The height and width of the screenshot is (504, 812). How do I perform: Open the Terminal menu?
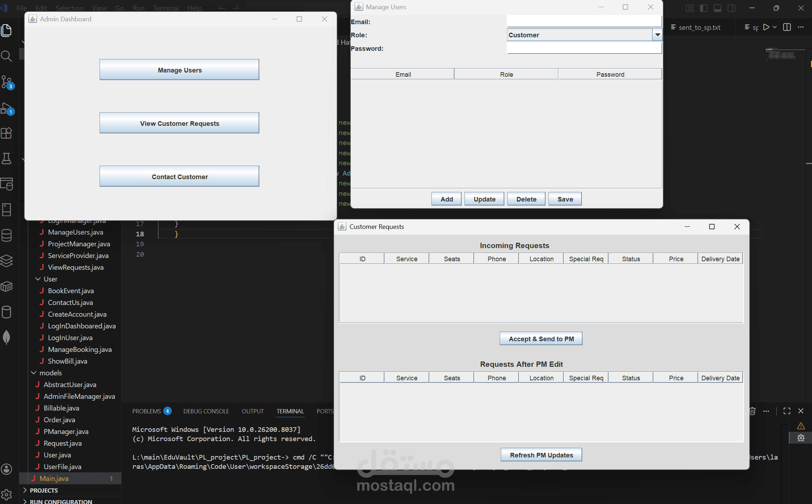[x=165, y=8]
